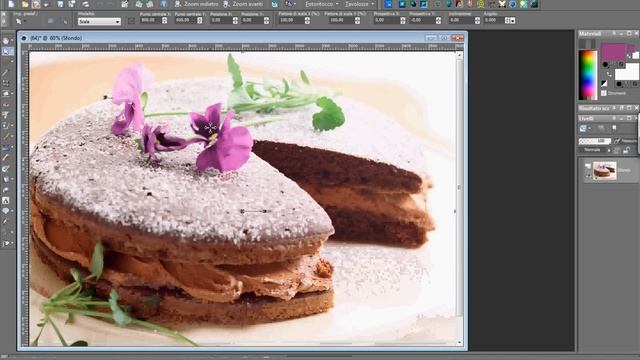The height and width of the screenshot is (360, 640).
Task: Adjust the Punto centrale Y spinner
Action: 200,20
